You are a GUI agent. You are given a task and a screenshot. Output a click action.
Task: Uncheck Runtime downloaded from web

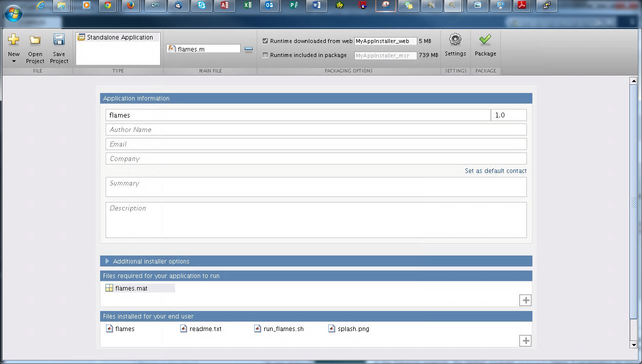pyautogui.click(x=265, y=41)
